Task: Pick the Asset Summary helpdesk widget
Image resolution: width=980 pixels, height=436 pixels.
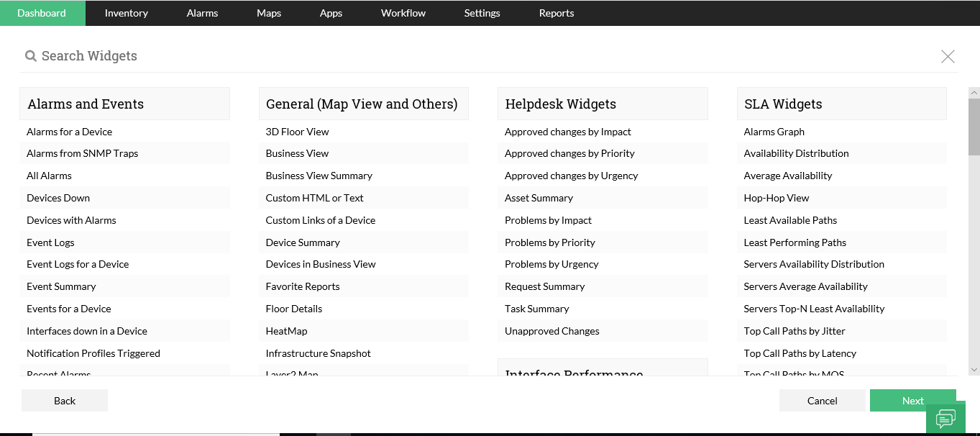Action: (539, 198)
